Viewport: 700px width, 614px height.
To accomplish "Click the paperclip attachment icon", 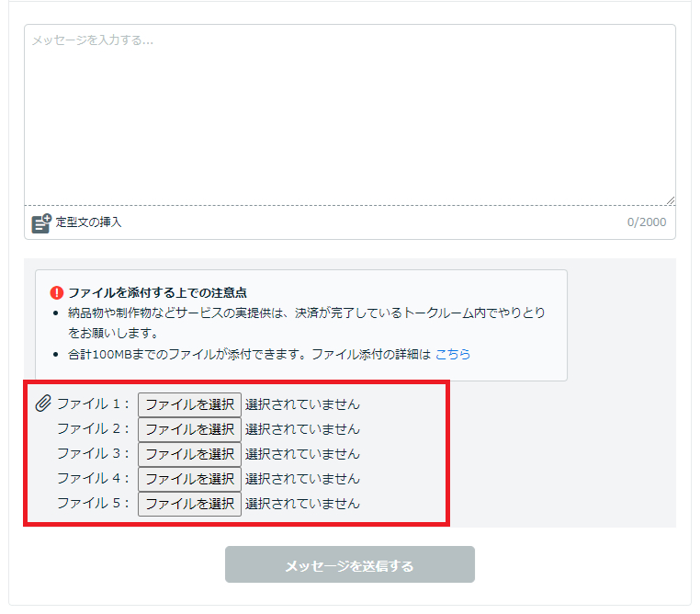I will click(43, 404).
